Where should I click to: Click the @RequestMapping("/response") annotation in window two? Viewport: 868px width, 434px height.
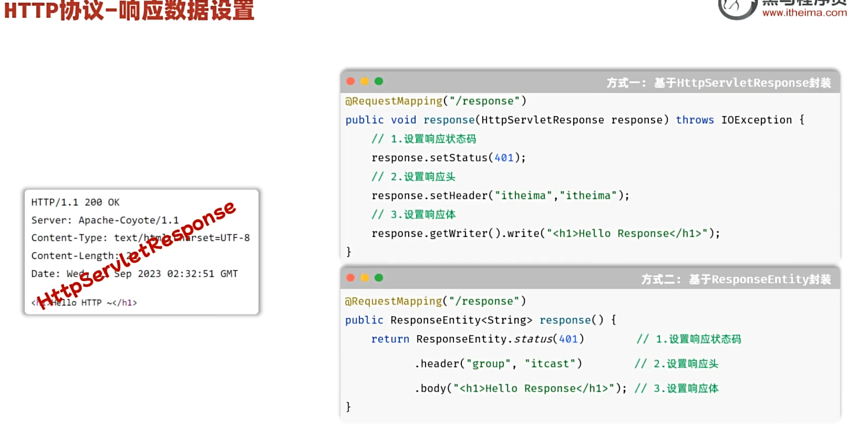436,301
